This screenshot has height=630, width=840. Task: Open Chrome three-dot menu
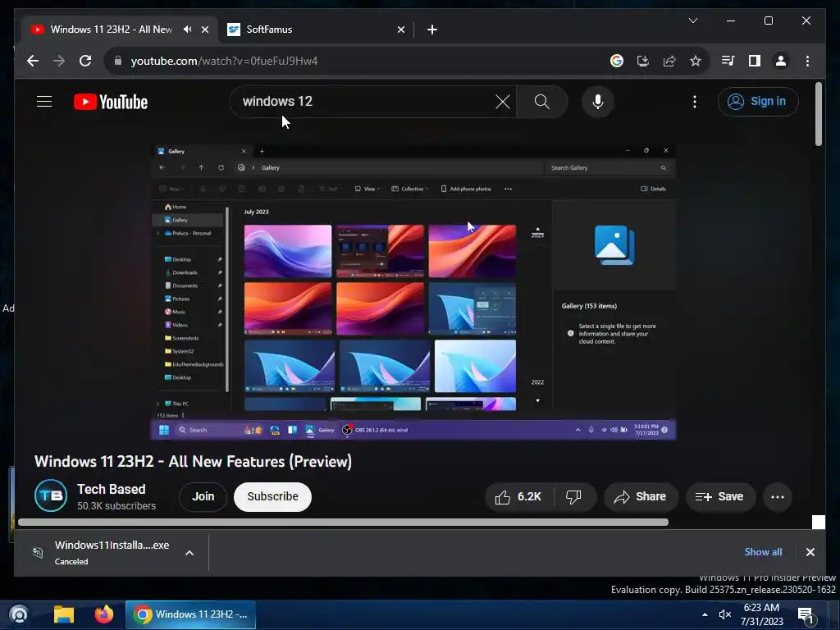807,61
